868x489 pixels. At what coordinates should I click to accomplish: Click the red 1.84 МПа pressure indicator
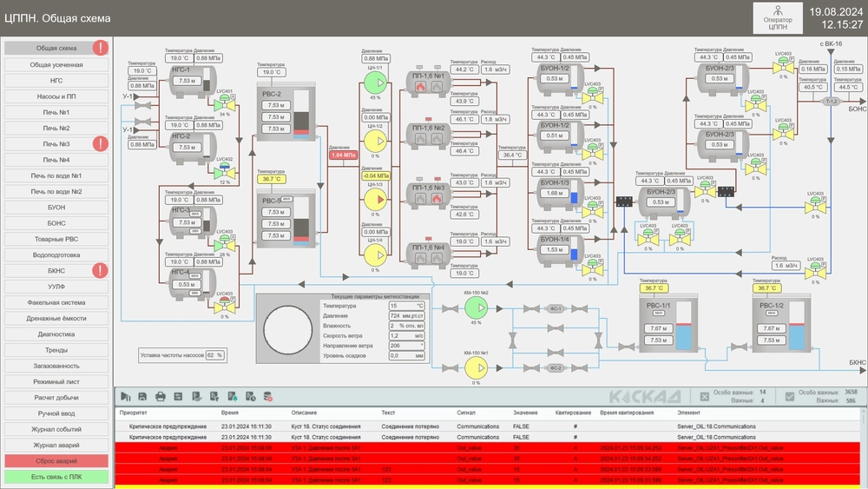pos(340,155)
